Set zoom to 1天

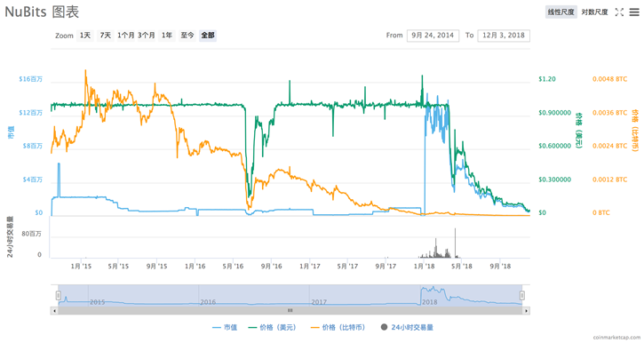tap(85, 36)
